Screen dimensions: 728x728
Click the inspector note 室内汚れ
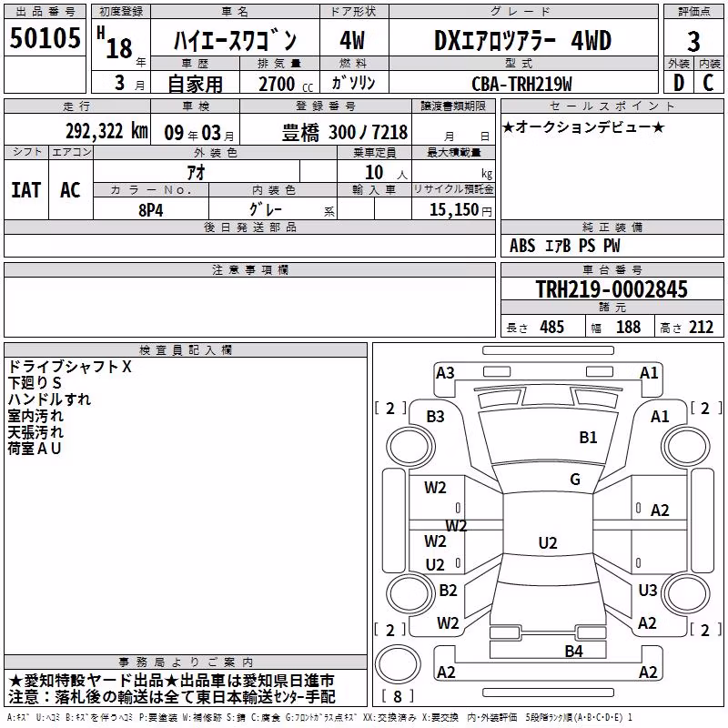[35, 416]
